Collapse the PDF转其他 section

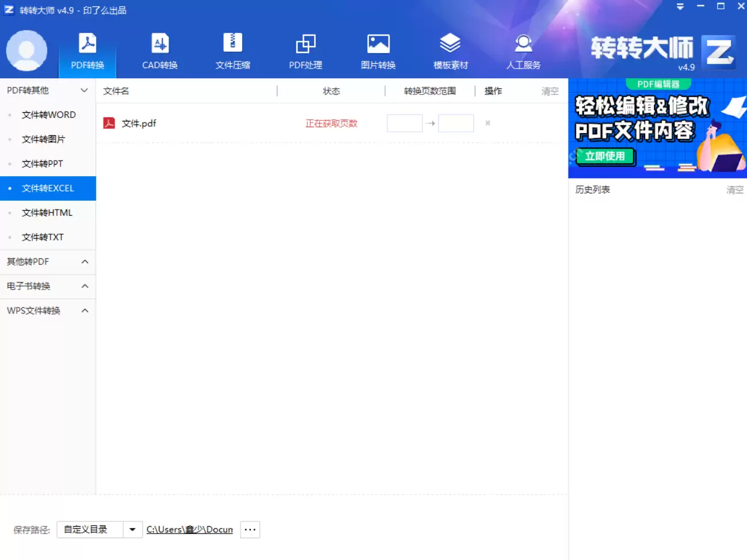coord(84,90)
